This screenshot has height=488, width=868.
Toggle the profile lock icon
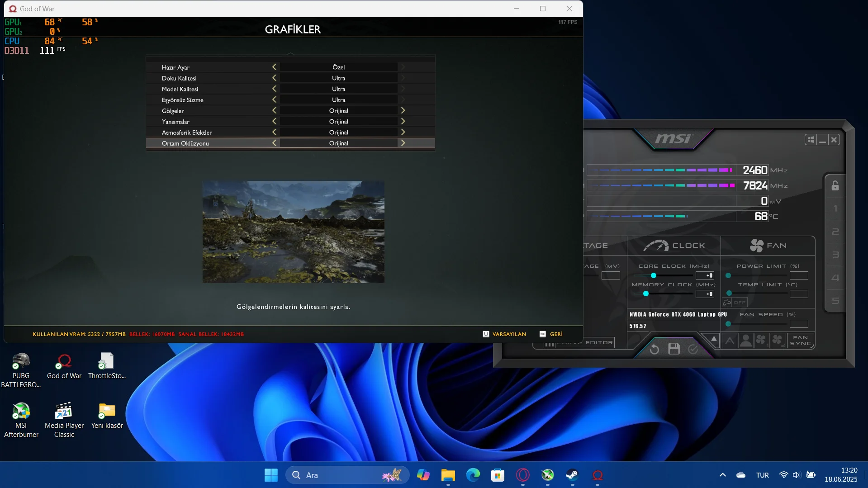835,186
